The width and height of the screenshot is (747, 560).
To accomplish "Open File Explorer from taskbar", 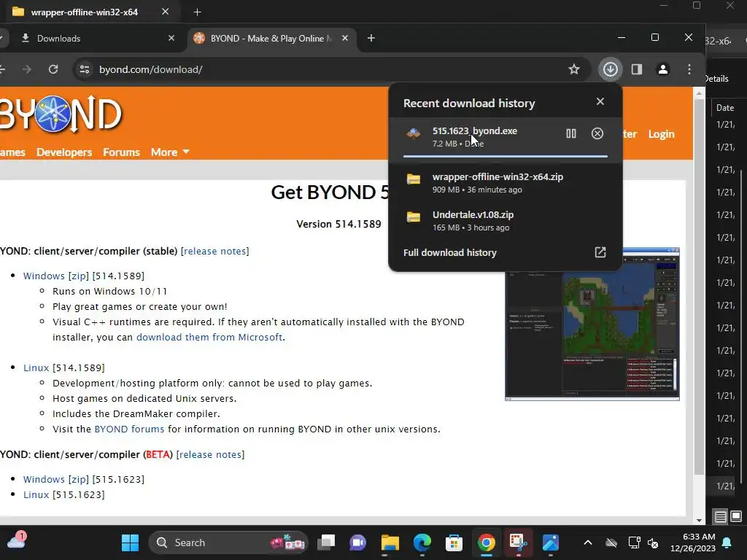I will [390, 542].
